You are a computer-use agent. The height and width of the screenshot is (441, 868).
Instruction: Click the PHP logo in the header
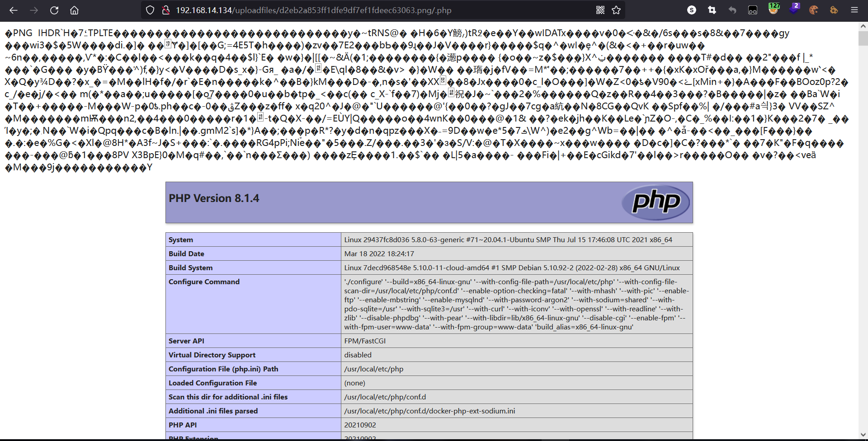coord(656,202)
